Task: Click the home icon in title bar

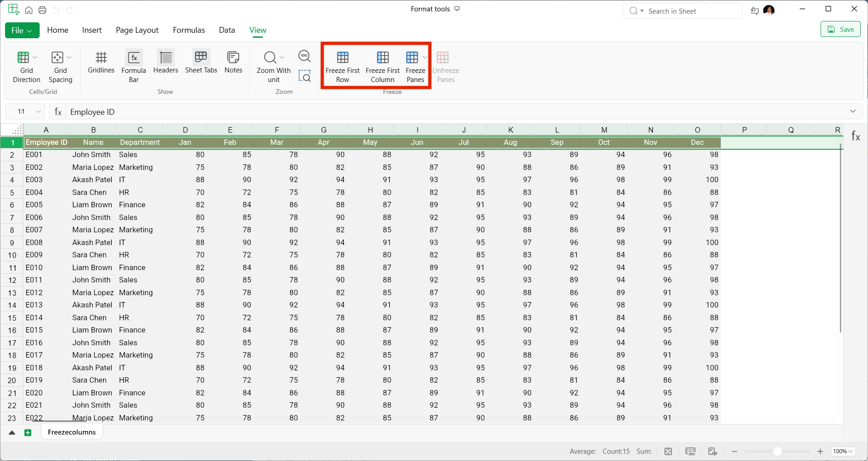Action: coord(29,10)
